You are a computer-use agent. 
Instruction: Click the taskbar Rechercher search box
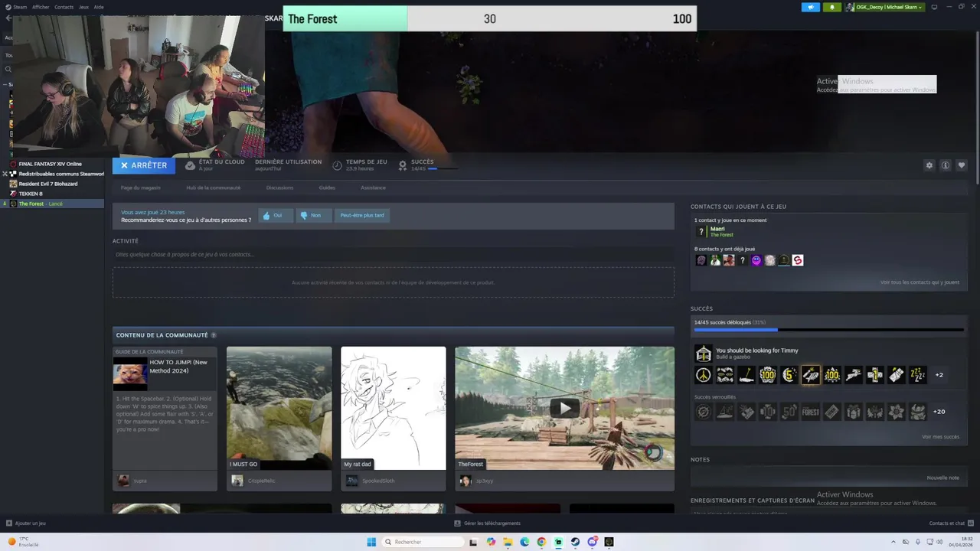tap(423, 542)
